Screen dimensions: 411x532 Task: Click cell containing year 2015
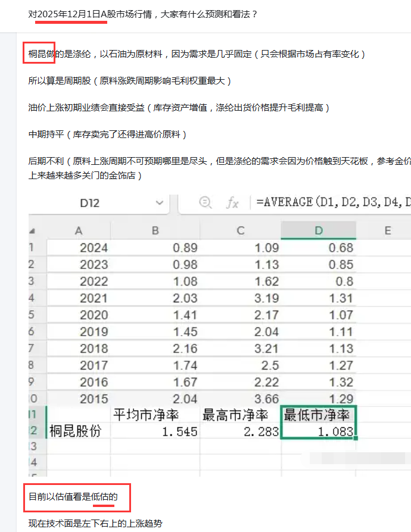pyautogui.click(x=79, y=399)
